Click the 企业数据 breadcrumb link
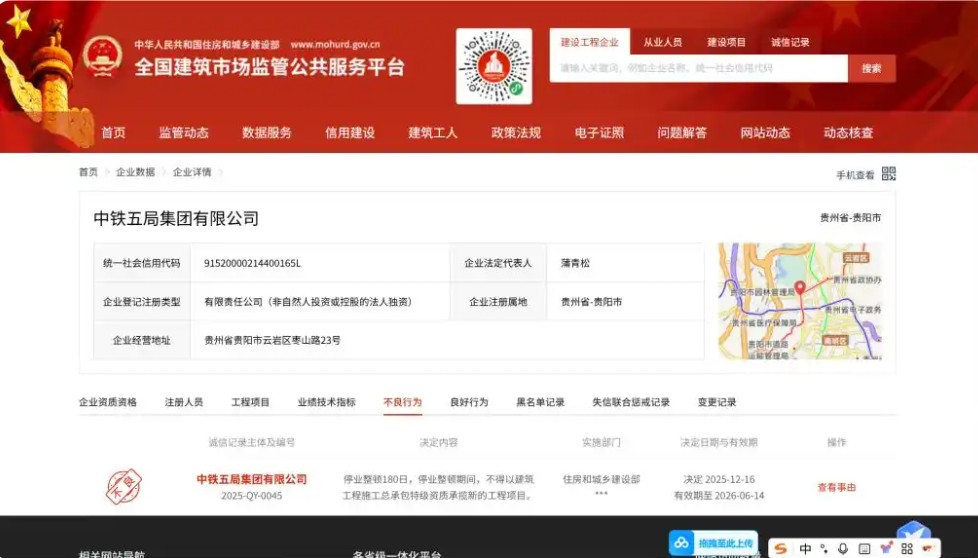The height and width of the screenshot is (558, 978). pyautogui.click(x=135, y=172)
